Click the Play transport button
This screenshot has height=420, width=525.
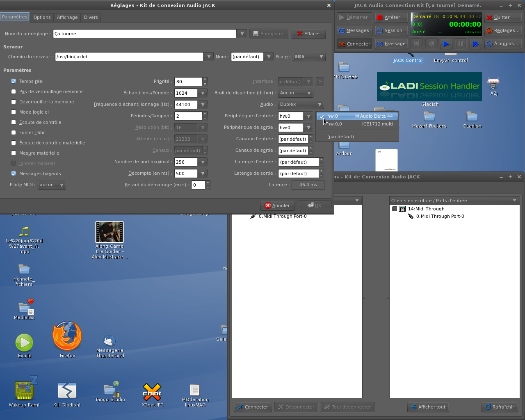pyautogui.click(x=446, y=44)
